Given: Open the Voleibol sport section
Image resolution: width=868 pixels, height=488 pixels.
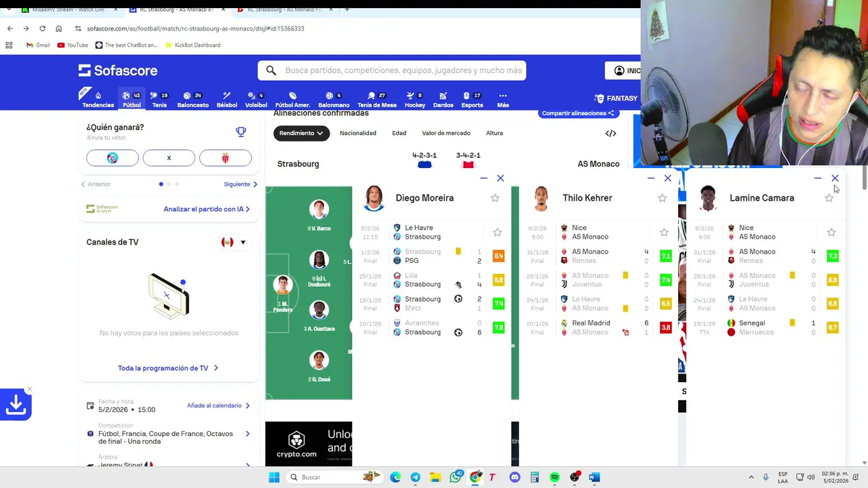Looking at the screenshot, I should 256,100.
